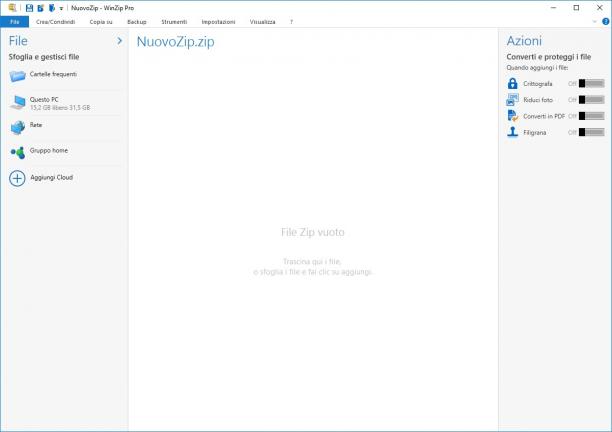Click the Rete network globe icon
Screen dimensions: 612x432
pos(18,127)
